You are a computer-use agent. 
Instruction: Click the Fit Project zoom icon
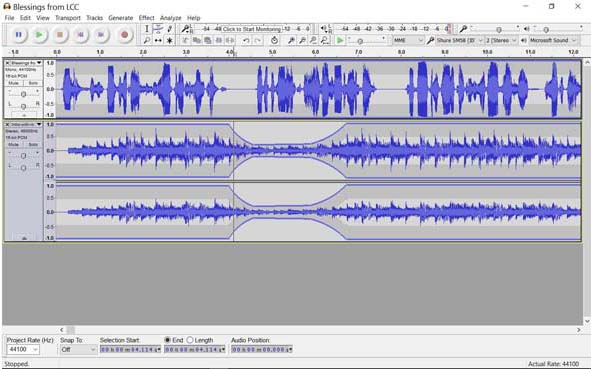[324, 40]
